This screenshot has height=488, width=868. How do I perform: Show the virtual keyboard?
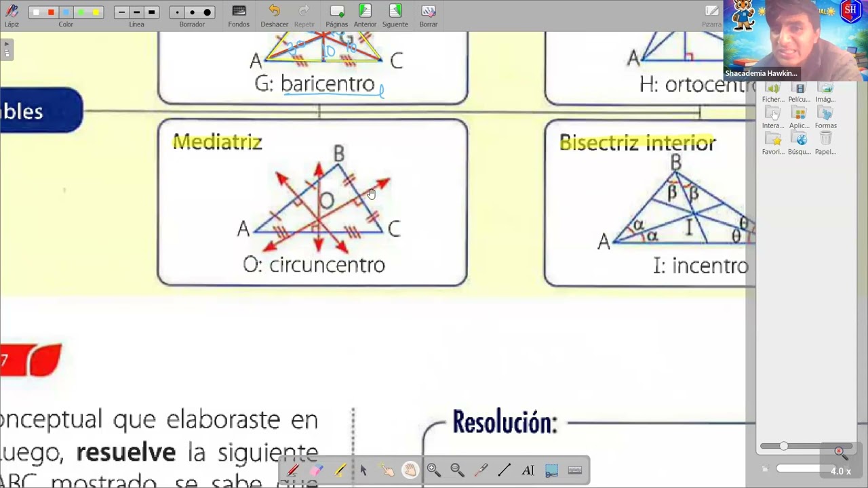(575, 470)
